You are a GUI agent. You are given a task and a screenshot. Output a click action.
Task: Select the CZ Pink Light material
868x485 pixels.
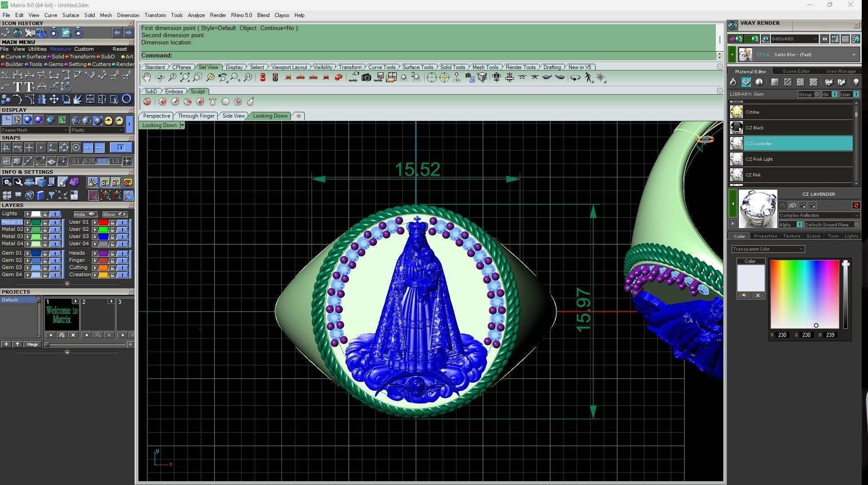[x=791, y=159]
